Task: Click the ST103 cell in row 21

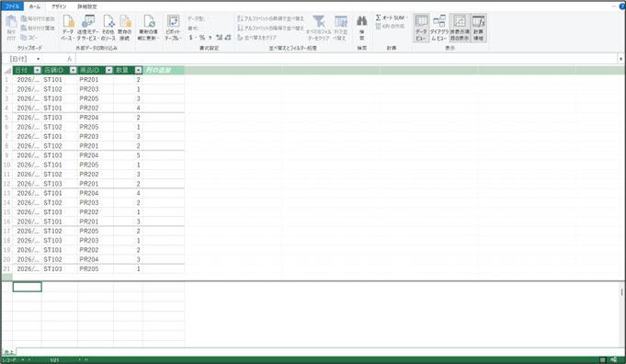Action: pyautogui.click(x=60, y=269)
